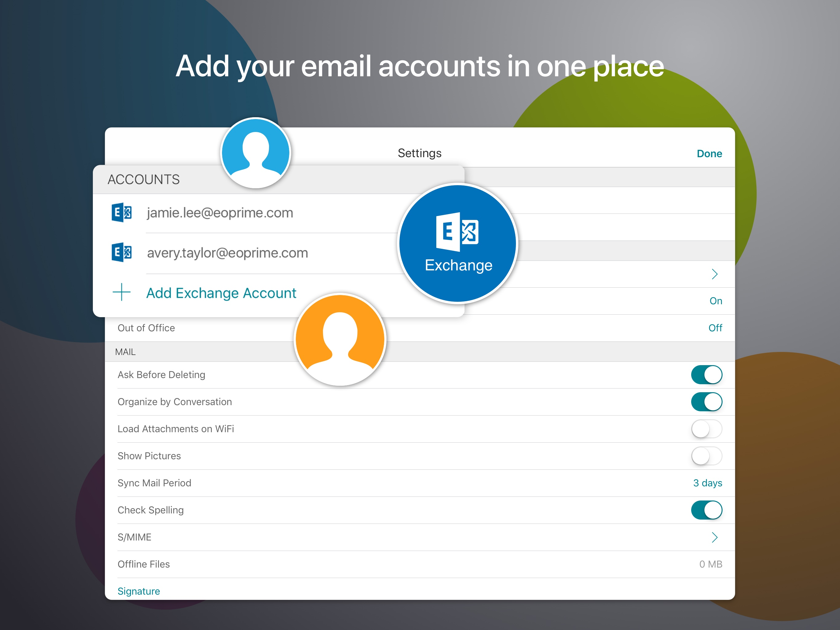
Task: Tap Add Exchange Account link
Action: (x=221, y=293)
